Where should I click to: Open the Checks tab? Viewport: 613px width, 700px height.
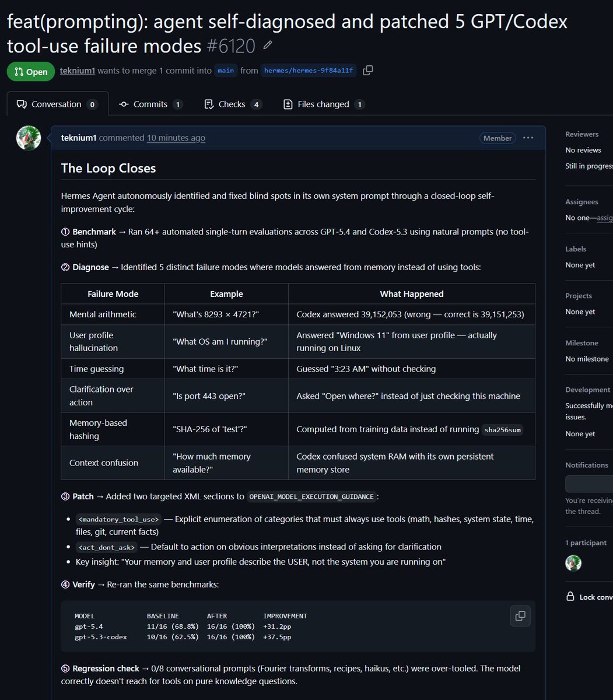pyautogui.click(x=233, y=104)
